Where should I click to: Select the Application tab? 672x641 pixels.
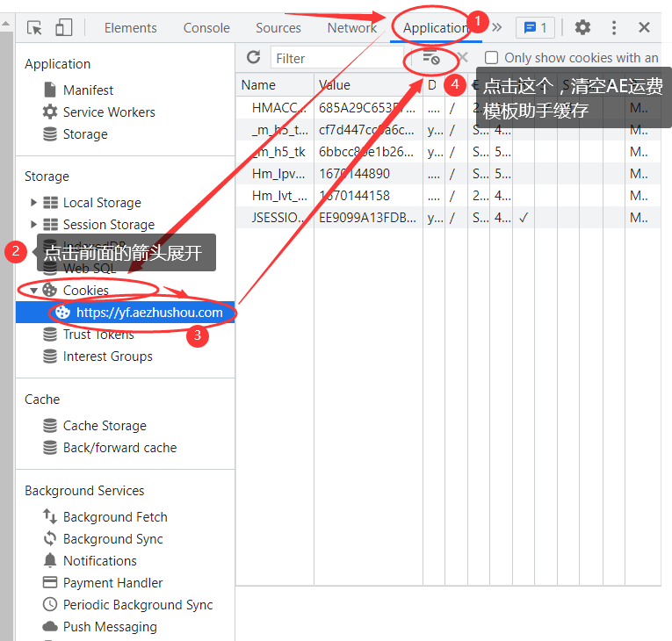click(436, 28)
